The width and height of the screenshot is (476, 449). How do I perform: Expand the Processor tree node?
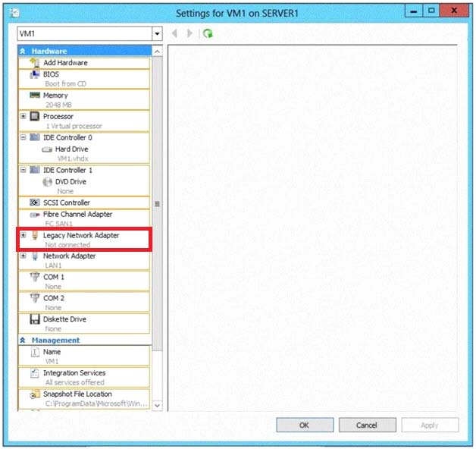23,117
